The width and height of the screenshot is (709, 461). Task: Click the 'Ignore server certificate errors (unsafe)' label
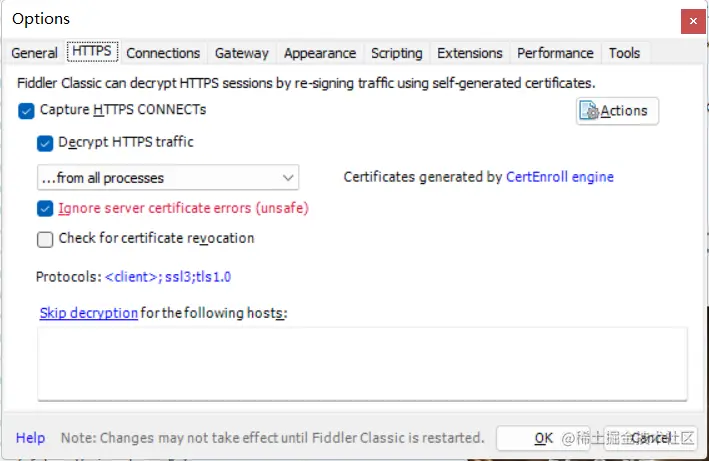184,208
